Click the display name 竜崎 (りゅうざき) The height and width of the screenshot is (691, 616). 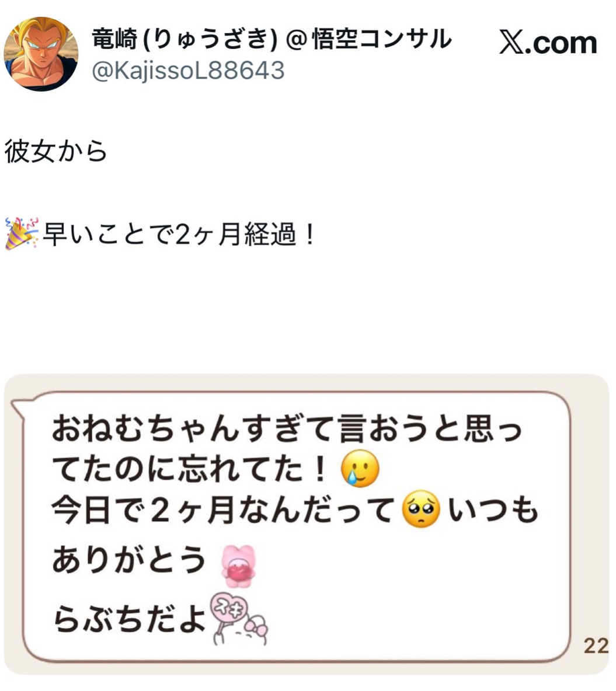(x=185, y=39)
